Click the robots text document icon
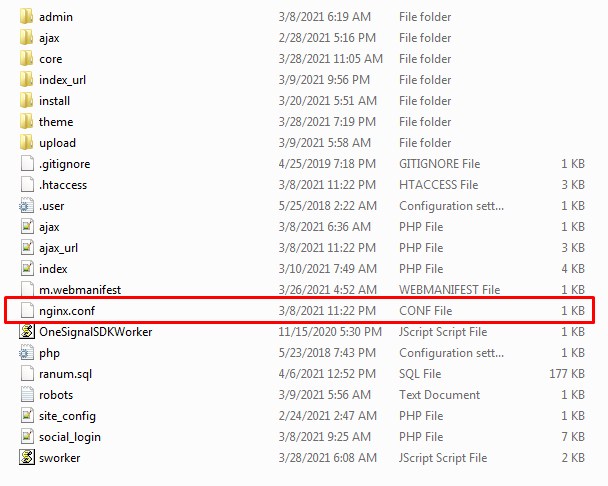 click(x=27, y=395)
